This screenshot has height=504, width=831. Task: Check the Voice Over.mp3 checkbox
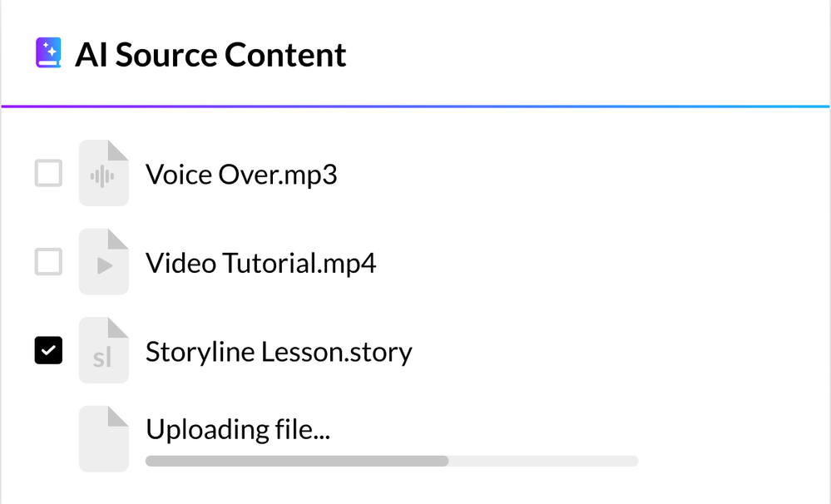[48, 175]
